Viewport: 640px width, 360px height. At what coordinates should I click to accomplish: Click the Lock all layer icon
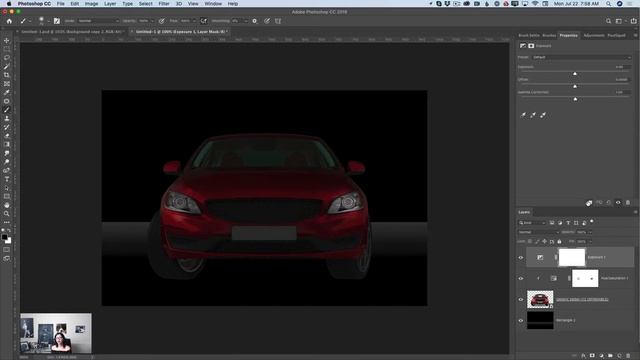point(559,242)
